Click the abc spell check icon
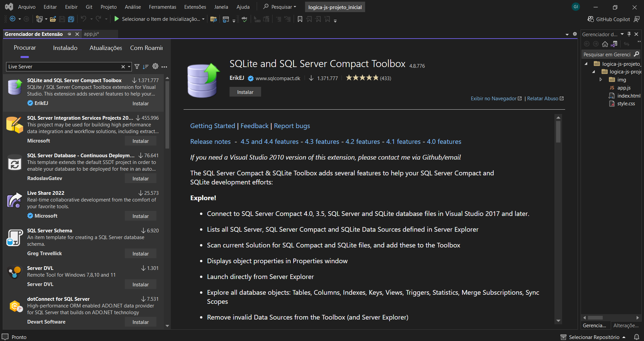The width and height of the screenshot is (644, 341). point(244,19)
